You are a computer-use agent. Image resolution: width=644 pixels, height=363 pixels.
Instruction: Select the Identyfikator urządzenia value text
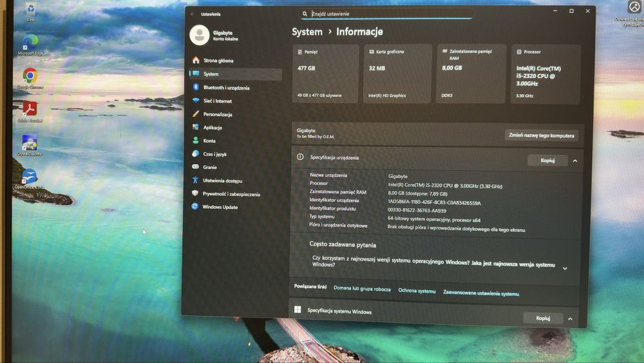click(434, 202)
